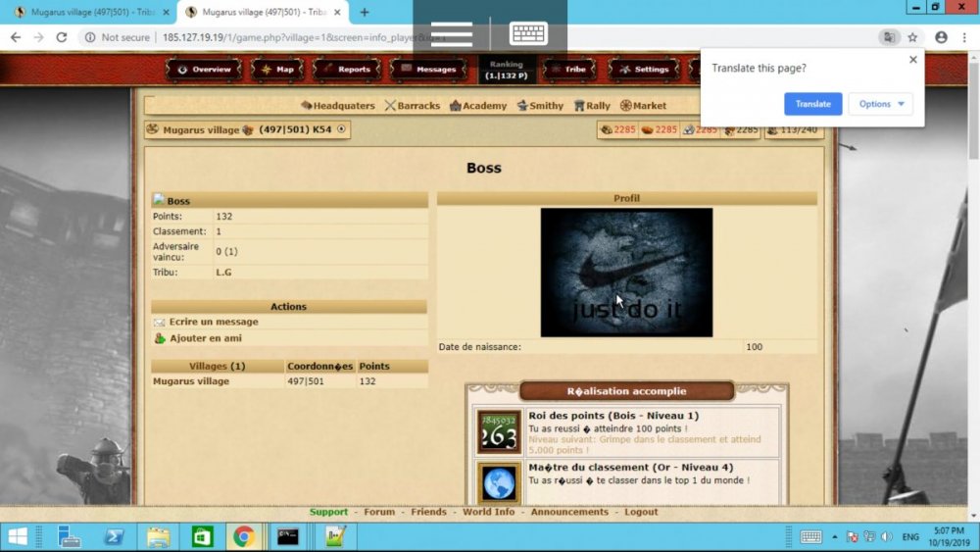980x552 pixels.
Task: Click the Logout link in footer
Action: pyautogui.click(x=641, y=512)
